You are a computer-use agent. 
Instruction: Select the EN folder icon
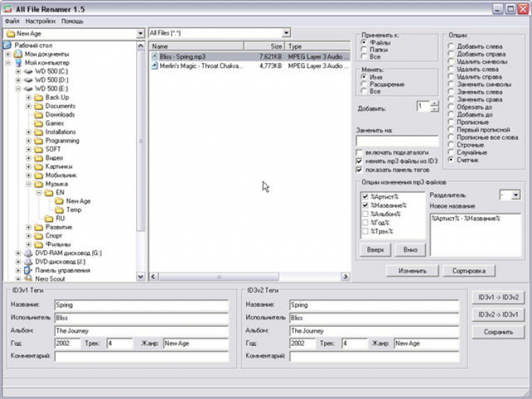pos(49,193)
